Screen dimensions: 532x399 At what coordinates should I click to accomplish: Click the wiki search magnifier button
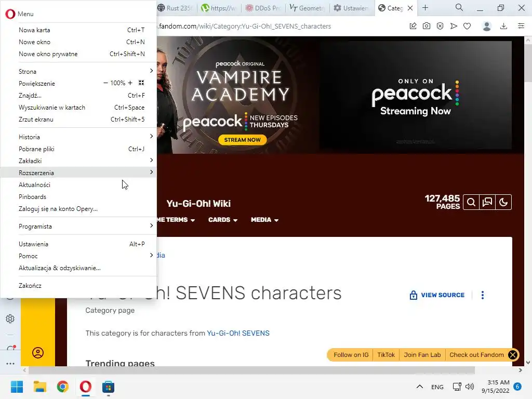[x=471, y=202]
